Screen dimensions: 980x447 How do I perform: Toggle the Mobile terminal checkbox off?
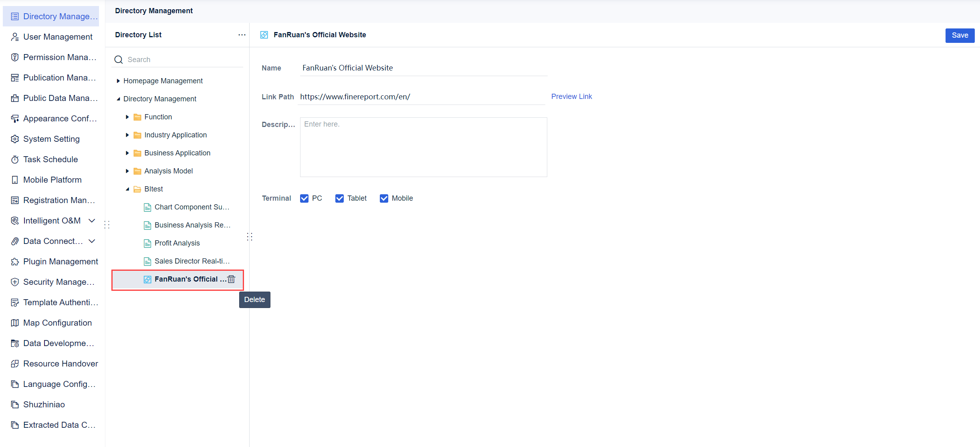(x=384, y=198)
